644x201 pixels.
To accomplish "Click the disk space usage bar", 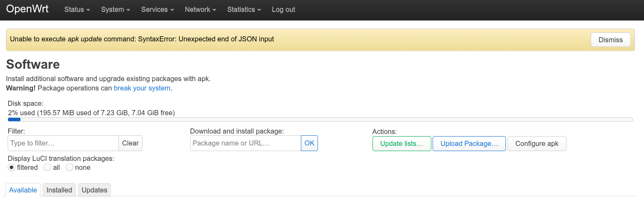I will [x=320, y=119].
